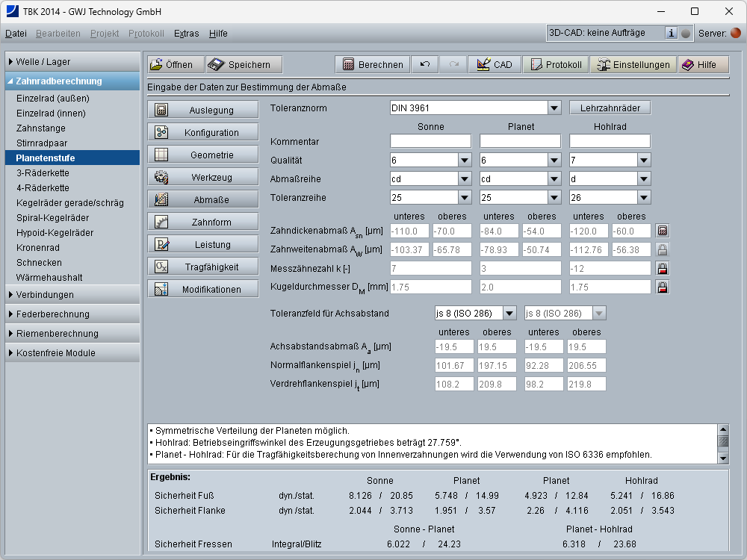Open the Tragfähigkeit input page
747x560 pixels.
pyautogui.click(x=203, y=267)
